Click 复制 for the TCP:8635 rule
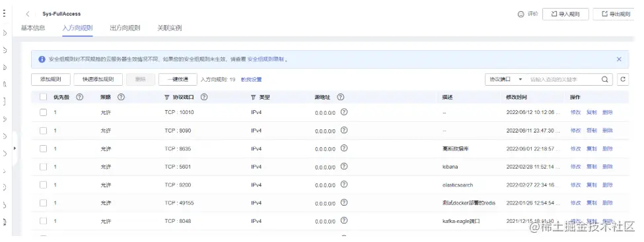 (x=591, y=148)
